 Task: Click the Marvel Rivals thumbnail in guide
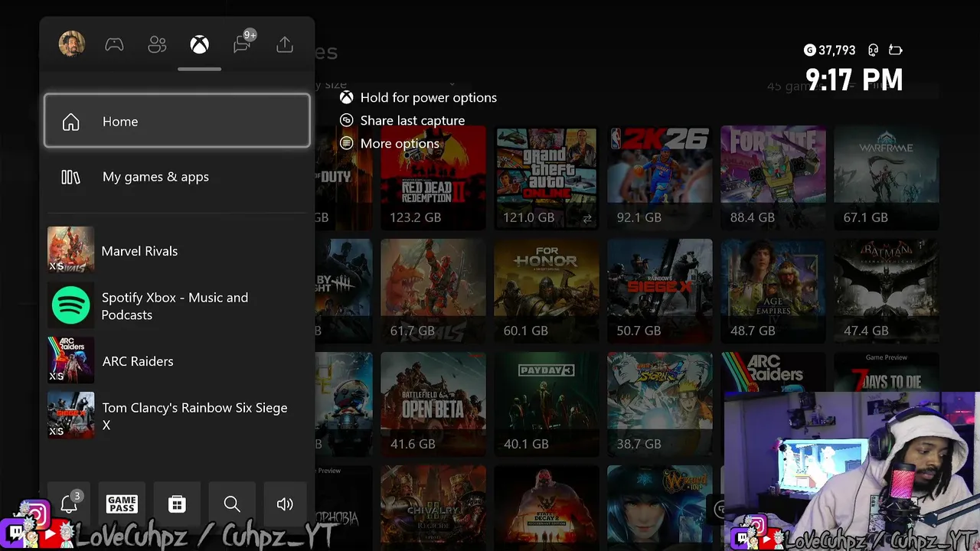(70, 249)
